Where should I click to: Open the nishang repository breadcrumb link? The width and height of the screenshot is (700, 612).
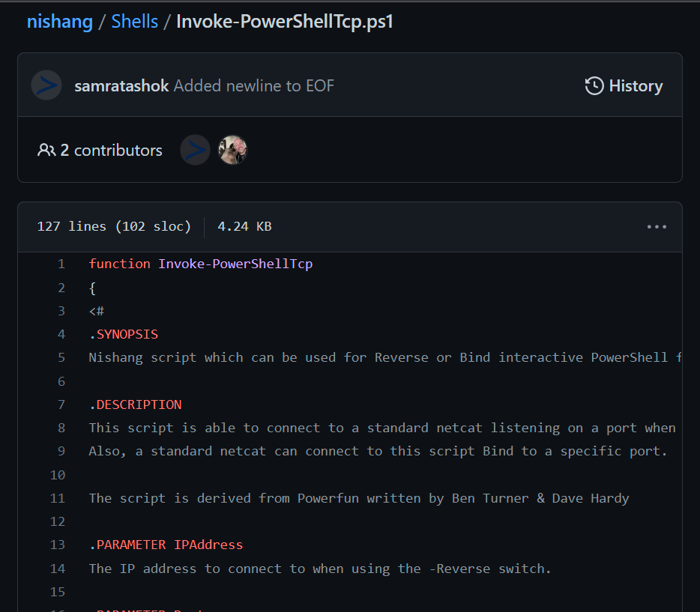click(x=60, y=22)
